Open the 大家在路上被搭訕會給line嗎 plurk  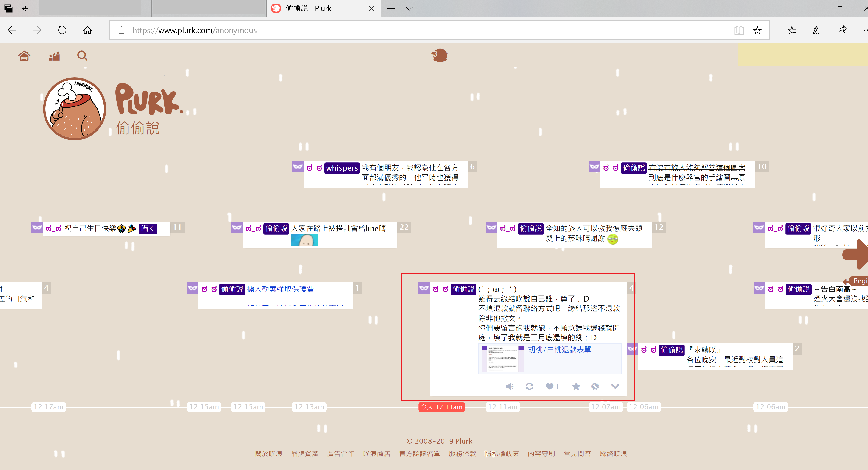tap(338, 228)
